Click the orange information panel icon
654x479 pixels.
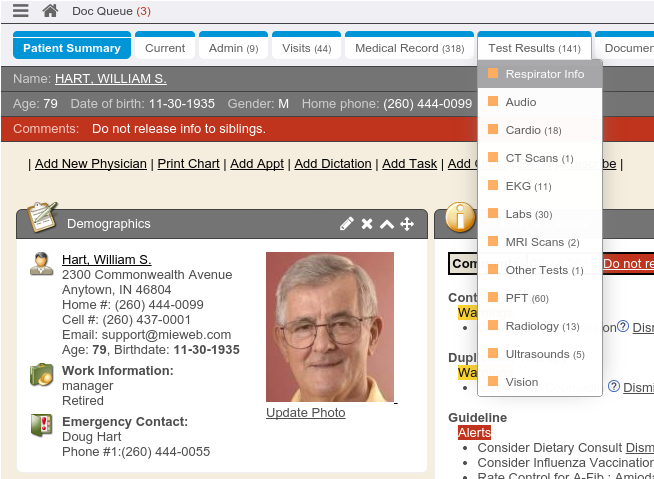(460, 217)
